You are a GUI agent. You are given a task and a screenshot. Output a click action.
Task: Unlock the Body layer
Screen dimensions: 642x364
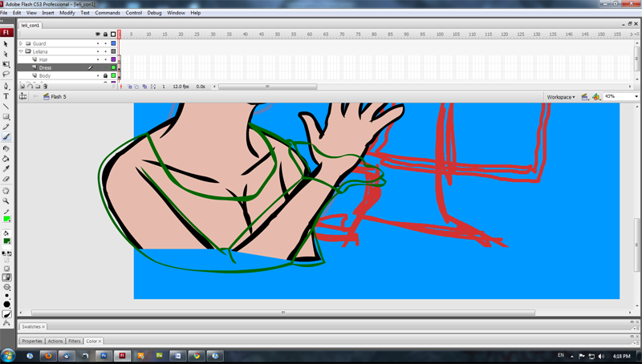point(106,76)
